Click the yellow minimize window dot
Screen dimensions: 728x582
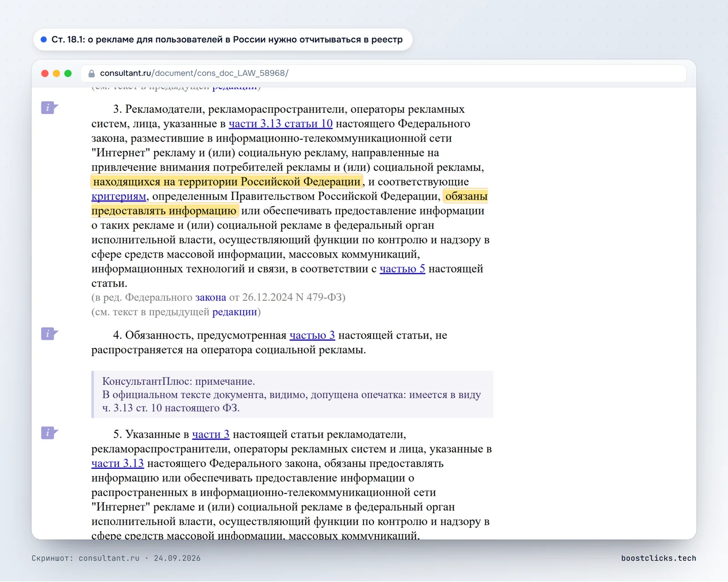click(56, 73)
